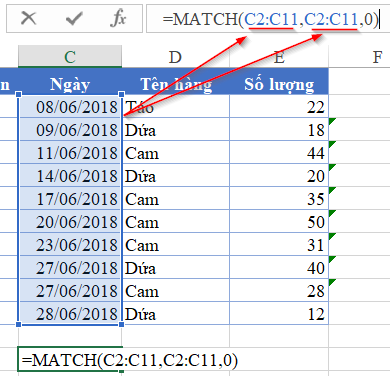Select column D header
Viewport: 390px width, 376px height.
coord(175,57)
